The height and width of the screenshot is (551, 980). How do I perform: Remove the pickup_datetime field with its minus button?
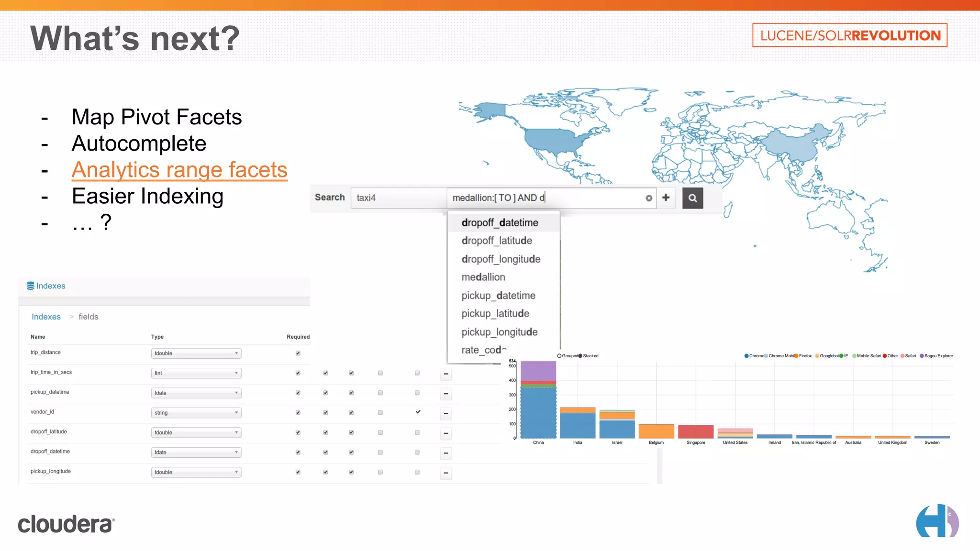pos(445,394)
